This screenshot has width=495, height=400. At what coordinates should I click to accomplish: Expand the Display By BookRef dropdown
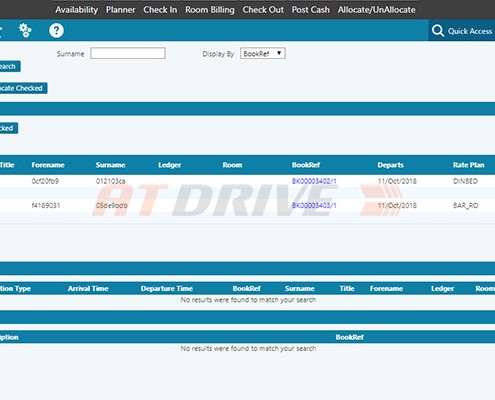tap(263, 53)
